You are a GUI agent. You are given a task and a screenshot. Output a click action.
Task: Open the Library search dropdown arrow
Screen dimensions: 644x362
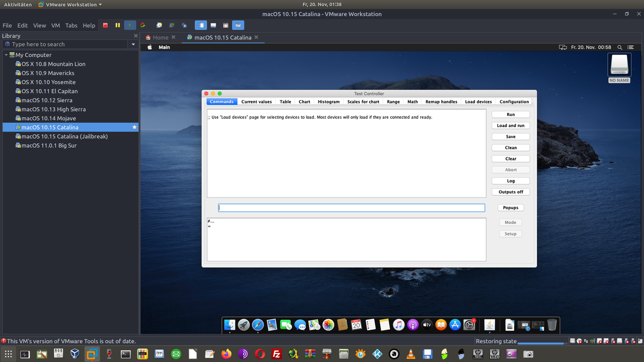[x=133, y=44]
